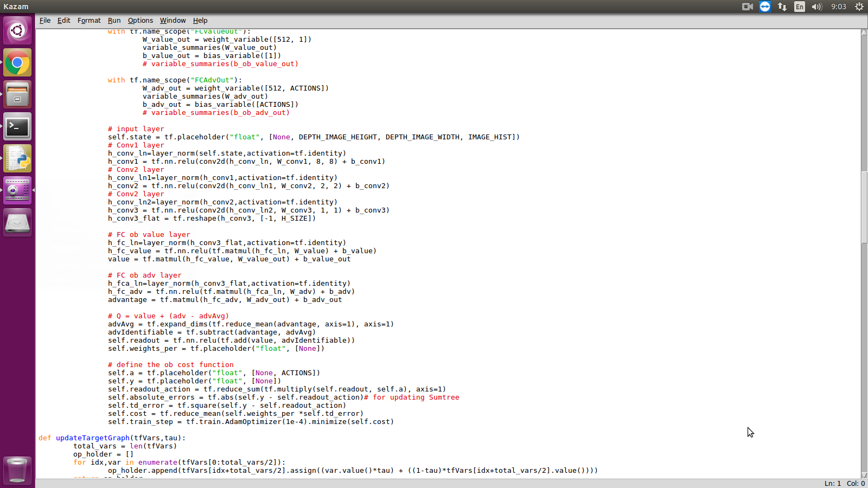Open the Files manager in dock
This screenshot has height=488, width=868.
click(17, 95)
